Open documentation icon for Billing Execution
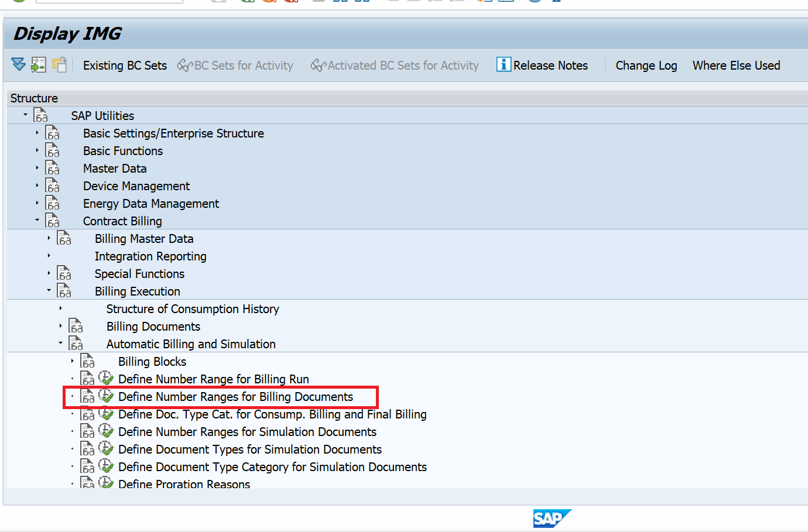Screen dimensions: 808x532 tap(64, 291)
